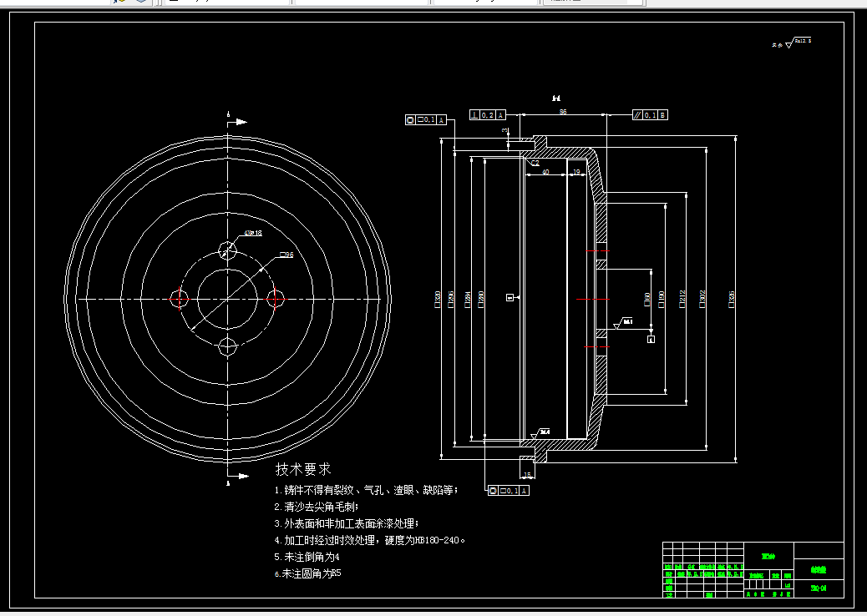Select the 86 width dimension

(x=563, y=112)
